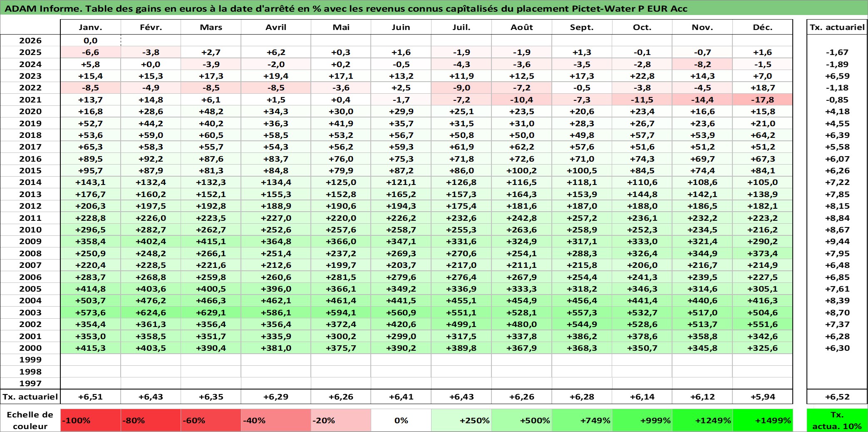Click the +999% color scale swatch
The width and height of the screenshot is (868, 432).
click(x=642, y=420)
